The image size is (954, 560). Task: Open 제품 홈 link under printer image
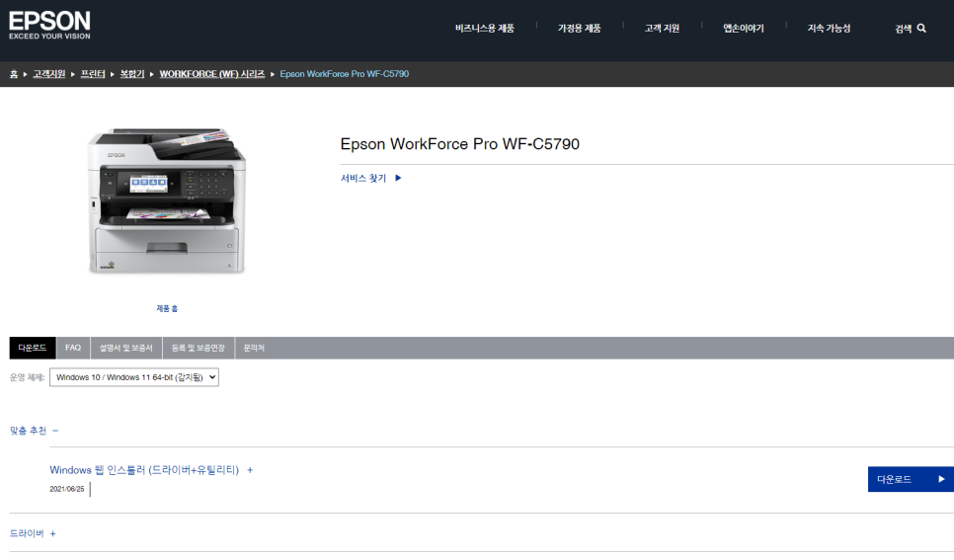pos(167,308)
